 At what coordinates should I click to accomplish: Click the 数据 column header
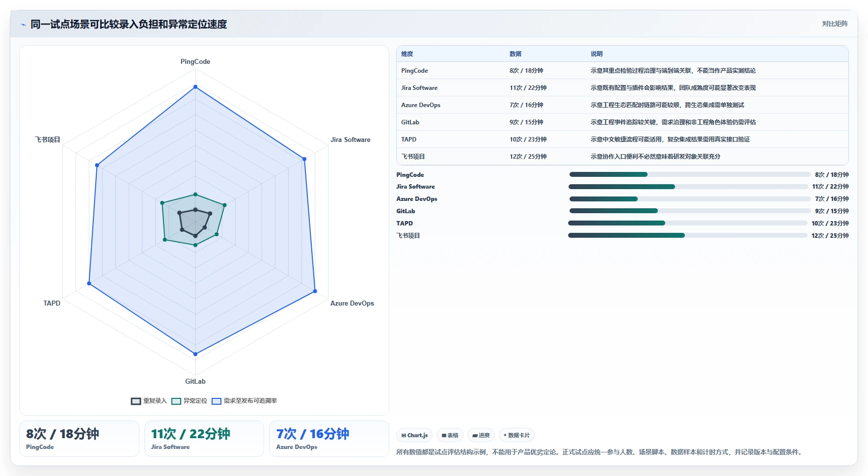coord(515,54)
